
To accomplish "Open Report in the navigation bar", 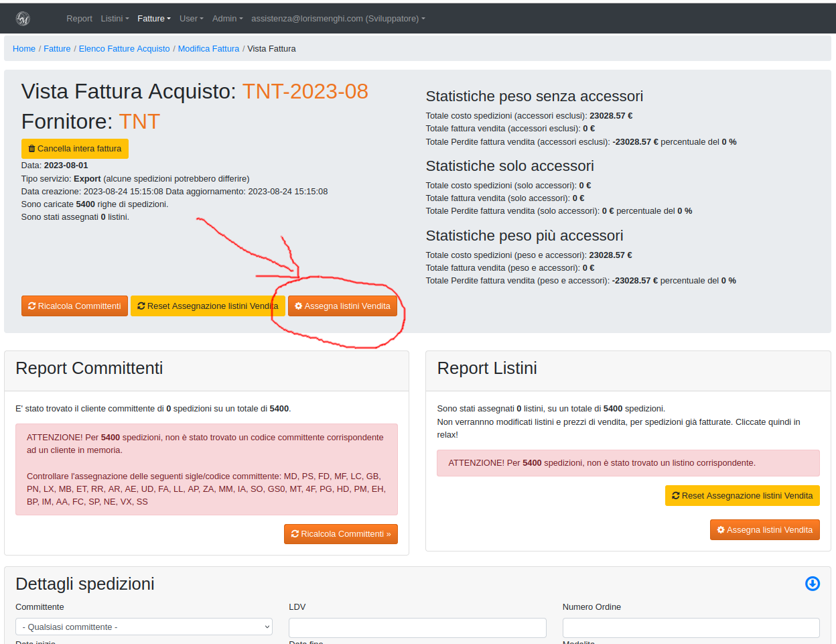I will point(79,19).
